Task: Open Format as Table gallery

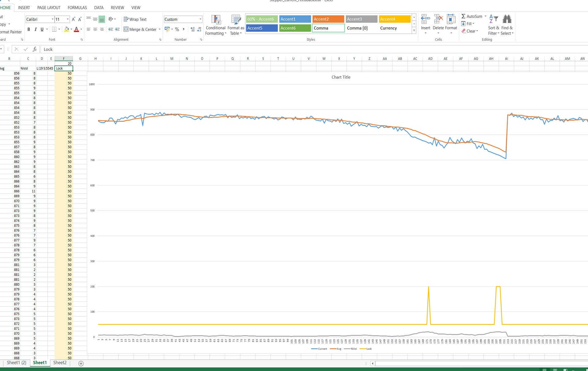Action: pyautogui.click(x=236, y=25)
